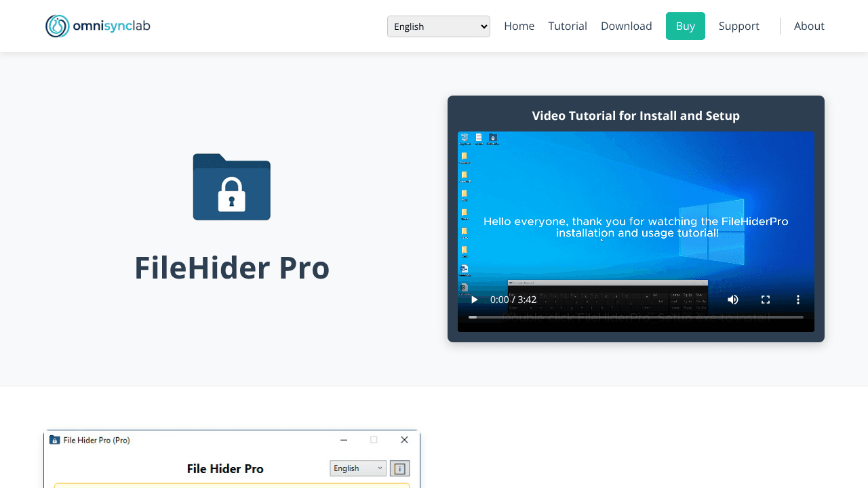Open the Support page
The image size is (868, 488).
click(739, 26)
